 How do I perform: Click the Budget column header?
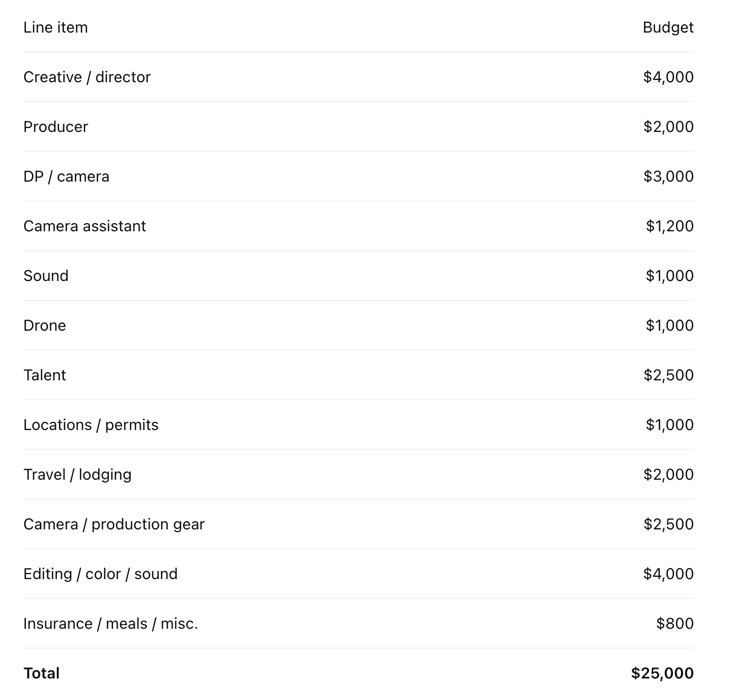tap(668, 28)
